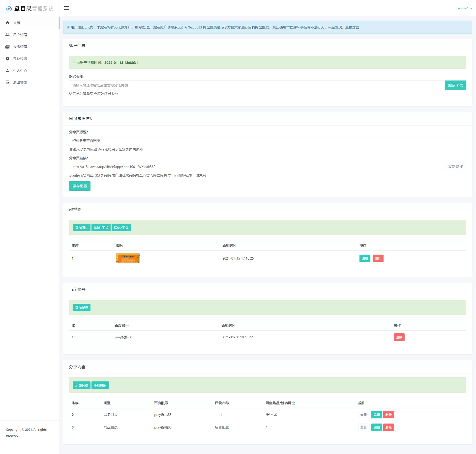
Task: Click the carousel image thumbnail
Action: pos(128,258)
